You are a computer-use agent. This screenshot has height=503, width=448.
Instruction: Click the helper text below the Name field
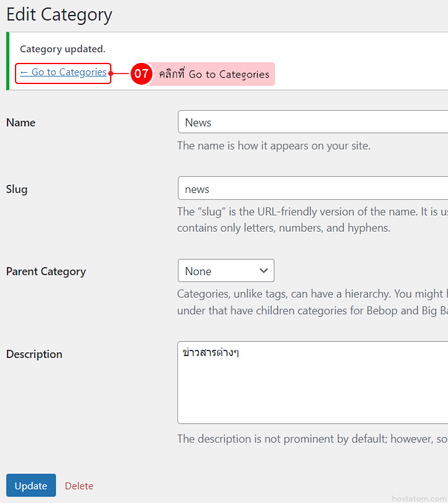click(x=274, y=146)
